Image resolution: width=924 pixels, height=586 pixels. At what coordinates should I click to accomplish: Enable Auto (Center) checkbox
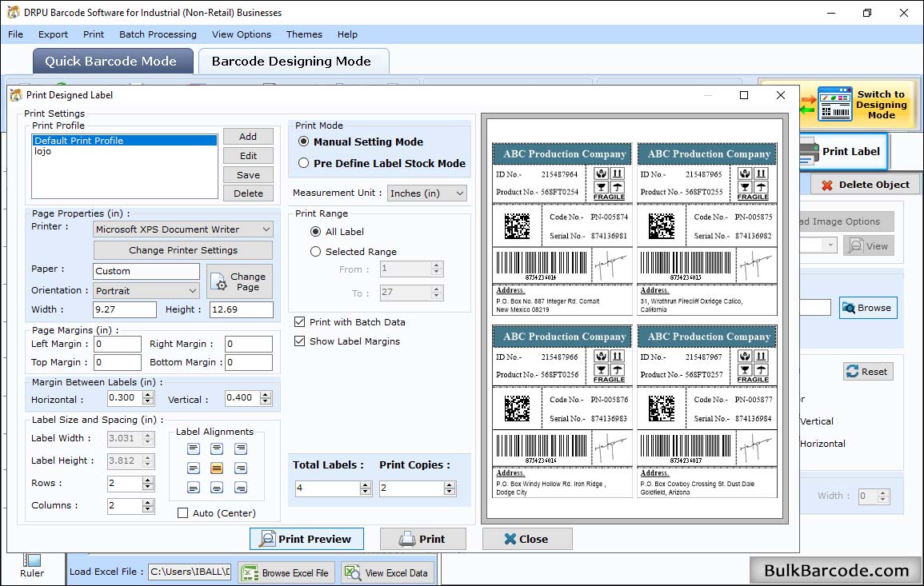[x=182, y=513]
